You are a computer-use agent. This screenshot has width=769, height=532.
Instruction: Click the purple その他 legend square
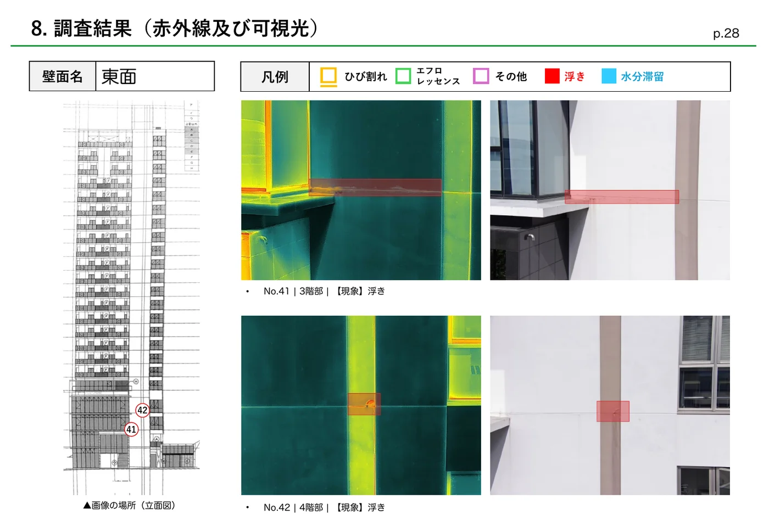481,76
